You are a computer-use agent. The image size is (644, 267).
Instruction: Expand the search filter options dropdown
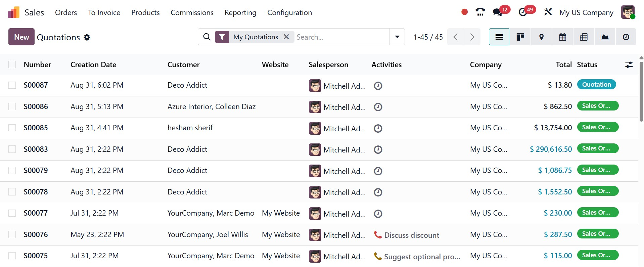point(397,37)
